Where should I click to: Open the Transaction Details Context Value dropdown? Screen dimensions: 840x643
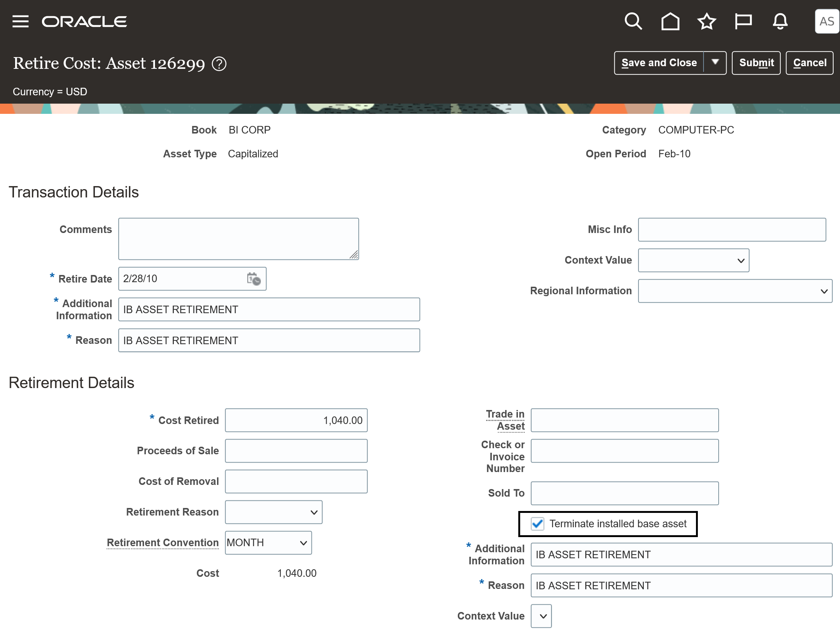[693, 261]
